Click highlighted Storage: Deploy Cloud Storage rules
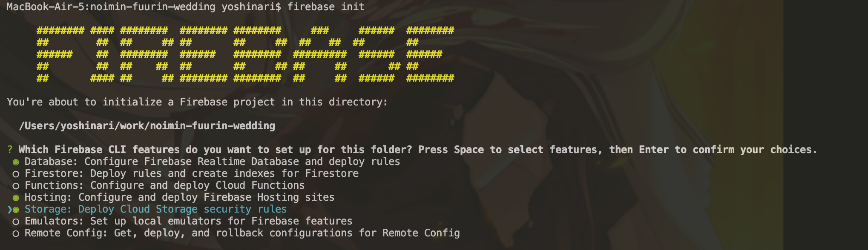This screenshot has width=868, height=250. tap(155, 209)
